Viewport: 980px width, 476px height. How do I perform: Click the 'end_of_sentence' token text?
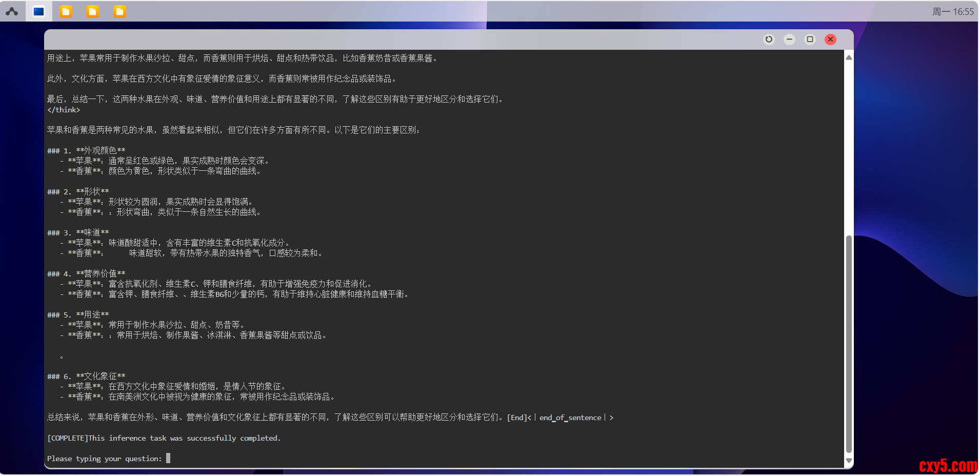tap(570, 418)
